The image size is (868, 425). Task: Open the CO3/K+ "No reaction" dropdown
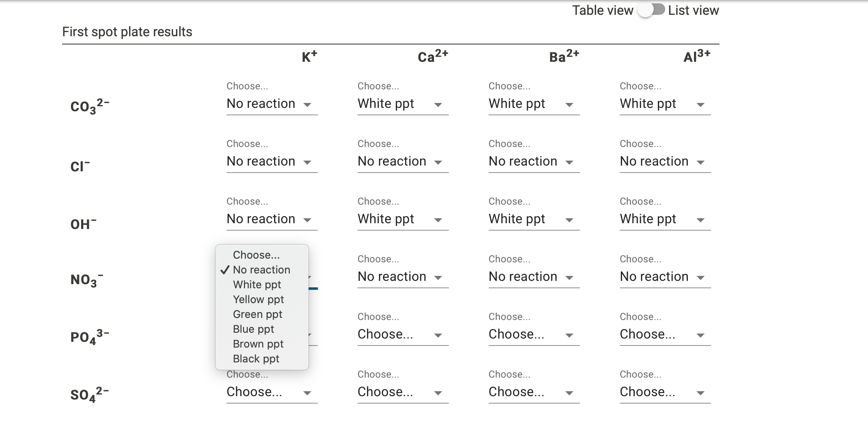click(x=272, y=104)
